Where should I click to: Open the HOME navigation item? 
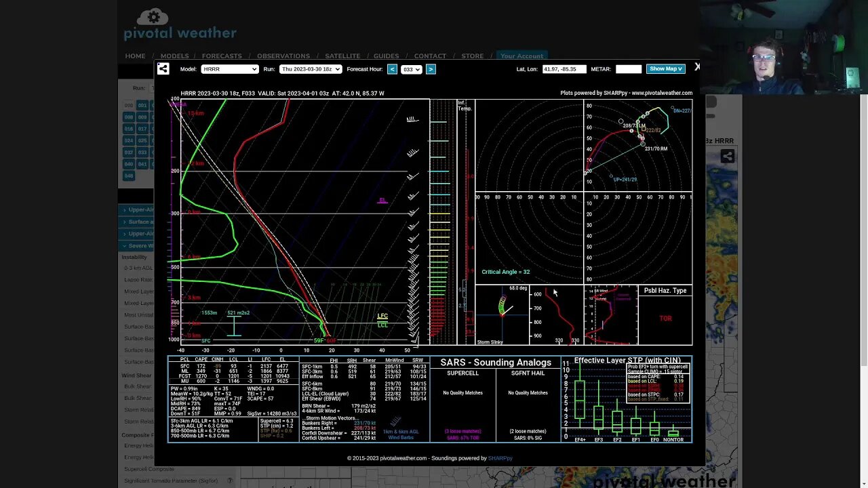135,56
